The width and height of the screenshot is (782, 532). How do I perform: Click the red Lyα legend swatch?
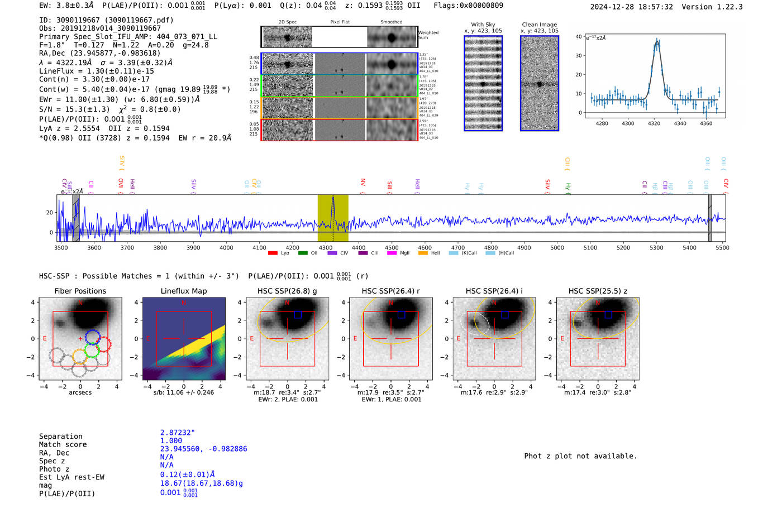tap(273, 253)
